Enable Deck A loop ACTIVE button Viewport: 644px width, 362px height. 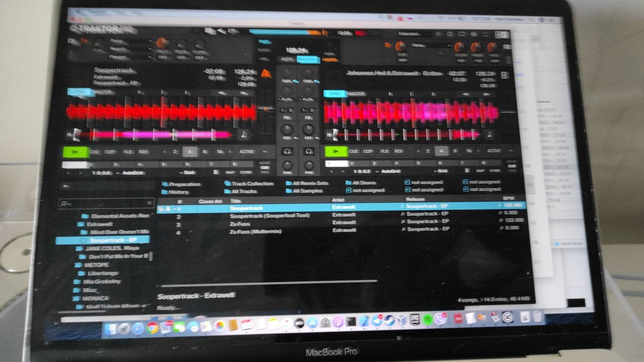click(x=247, y=151)
